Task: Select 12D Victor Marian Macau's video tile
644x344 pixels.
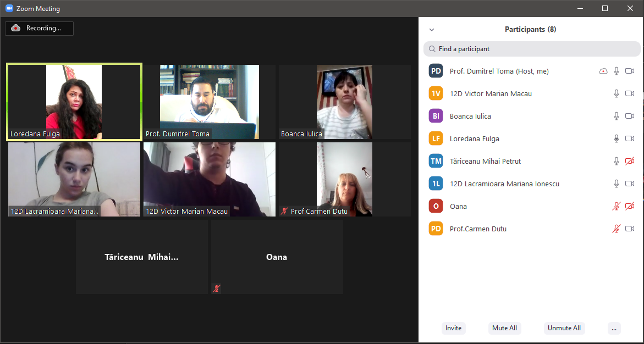Action: (x=210, y=179)
